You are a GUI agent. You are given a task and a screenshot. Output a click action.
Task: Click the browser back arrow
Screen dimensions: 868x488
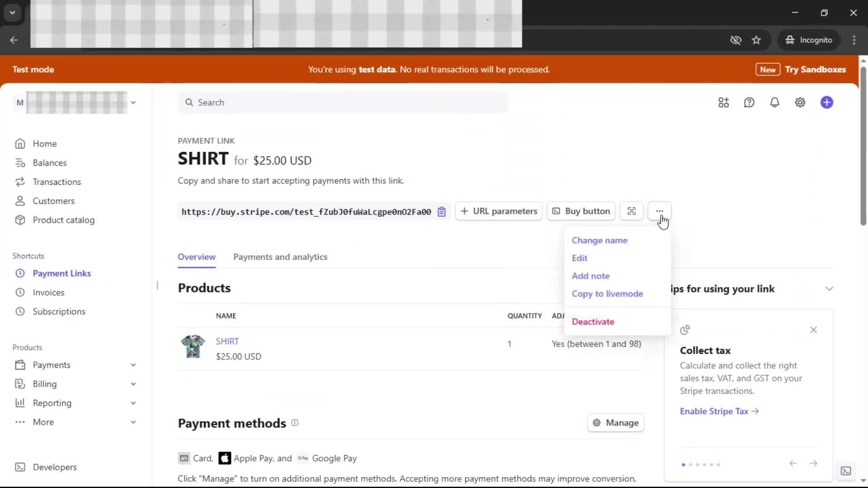14,40
